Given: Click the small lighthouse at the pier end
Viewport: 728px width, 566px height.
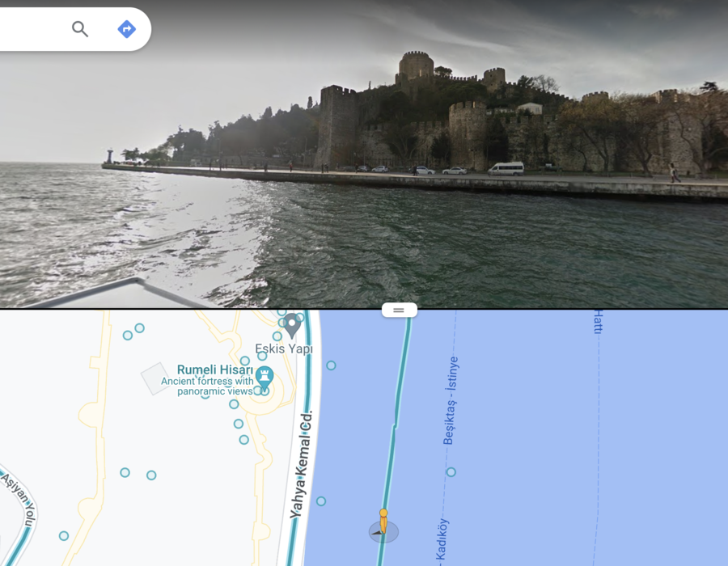Looking at the screenshot, I should (110, 156).
